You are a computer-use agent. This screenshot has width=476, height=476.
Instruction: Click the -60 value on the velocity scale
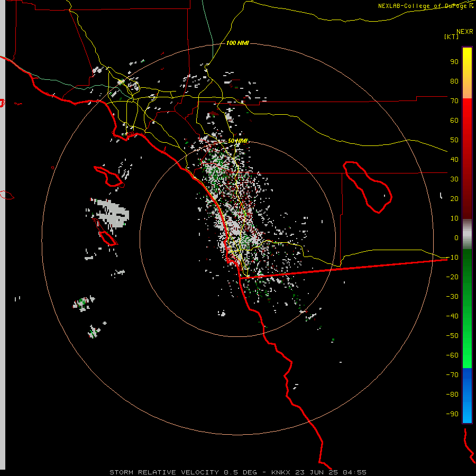[x=452, y=355]
